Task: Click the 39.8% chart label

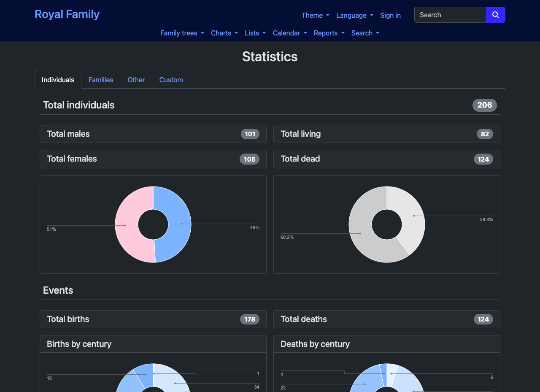Action: 486,220
